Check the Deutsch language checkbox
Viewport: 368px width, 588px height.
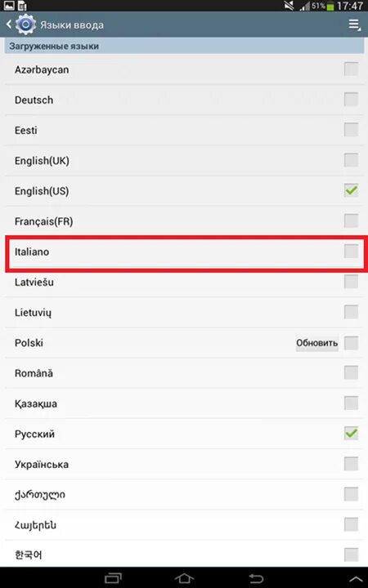351,100
